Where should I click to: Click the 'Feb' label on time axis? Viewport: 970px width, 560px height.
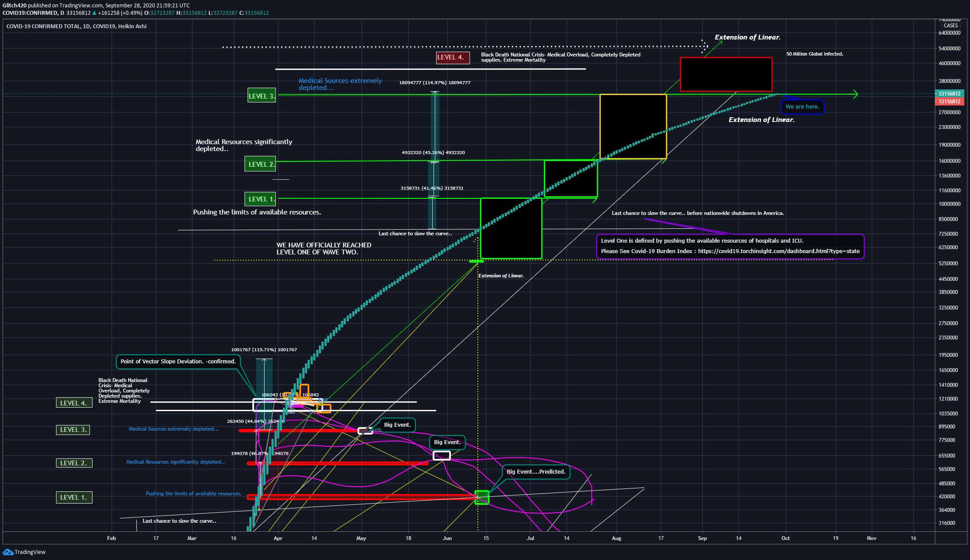tap(112, 538)
